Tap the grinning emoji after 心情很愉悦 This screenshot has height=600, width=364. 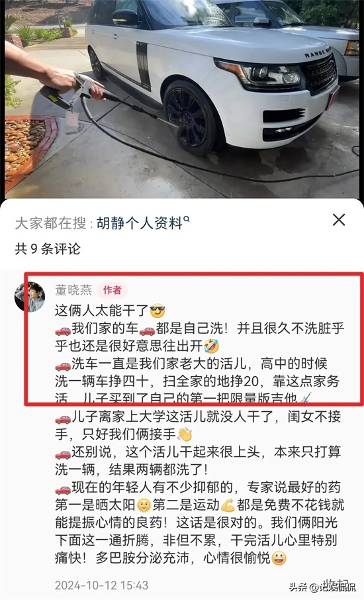click(x=279, y=558)
